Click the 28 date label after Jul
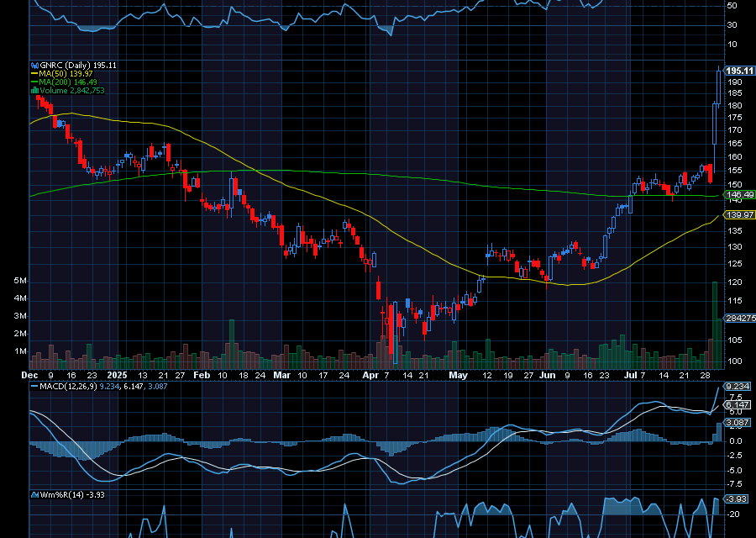756x538 pixels. click(x=705, y=376)
